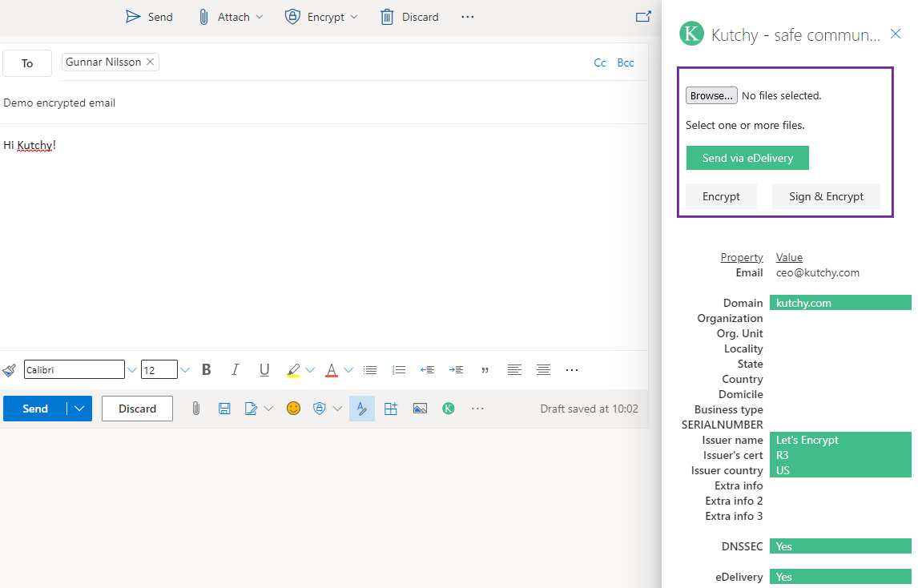The height and width of the screenshot is (588, 918).
Task: Center align text
Action: point(543,369)
